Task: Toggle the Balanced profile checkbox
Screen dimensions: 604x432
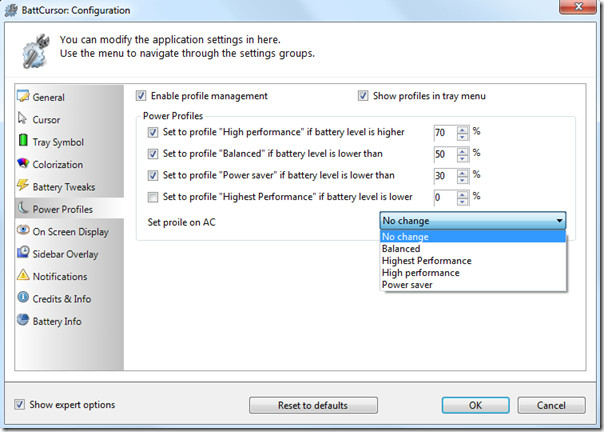Action: click(153, 154)
